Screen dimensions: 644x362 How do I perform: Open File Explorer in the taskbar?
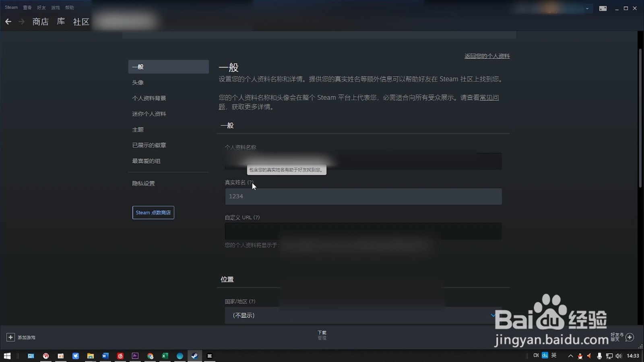pyautogui.click(x=90, y=356)
